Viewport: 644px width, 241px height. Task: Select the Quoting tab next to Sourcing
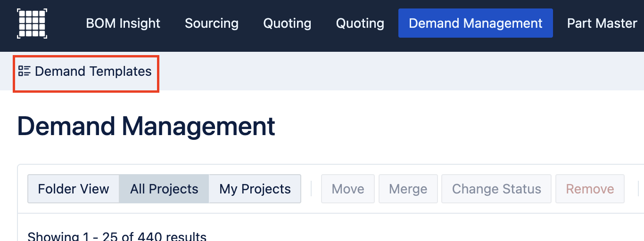point(287,23)
